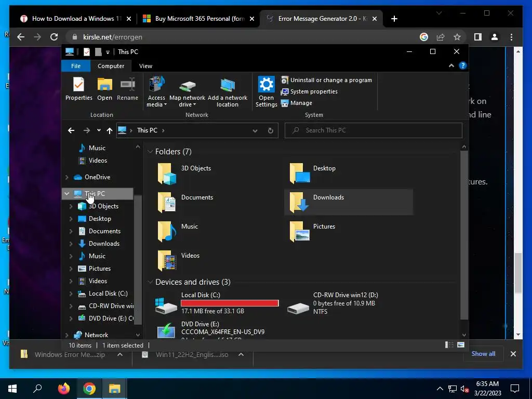This screenshot has width=532, height=399.
Task: Go back in File Explorer
Action: (x=71, y=130)
